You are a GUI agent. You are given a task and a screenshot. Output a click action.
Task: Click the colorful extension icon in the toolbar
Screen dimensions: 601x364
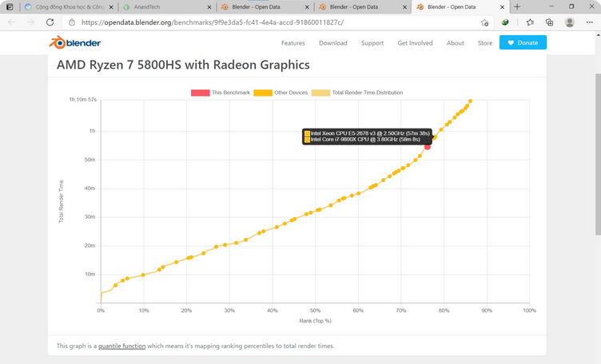505,22
